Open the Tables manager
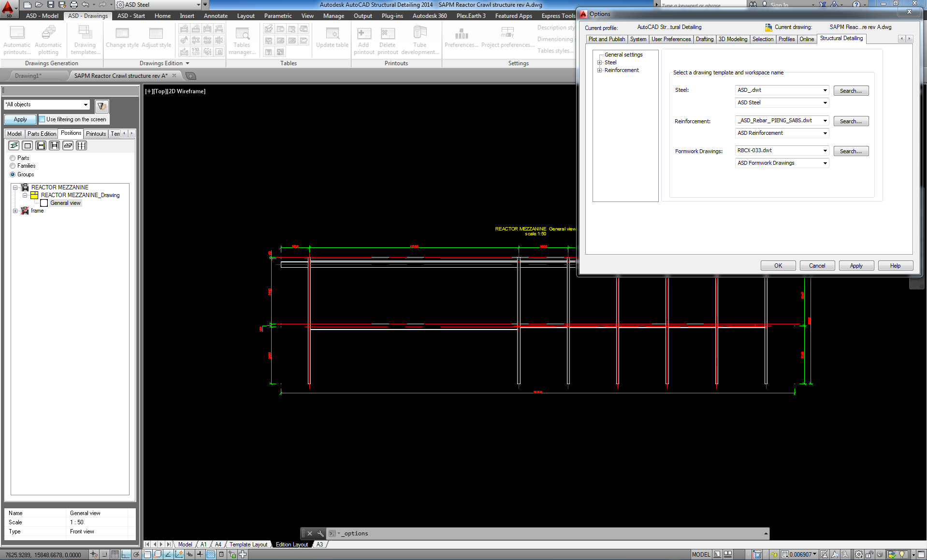Viewport: 927px width, 560px height. pos(242,41)
